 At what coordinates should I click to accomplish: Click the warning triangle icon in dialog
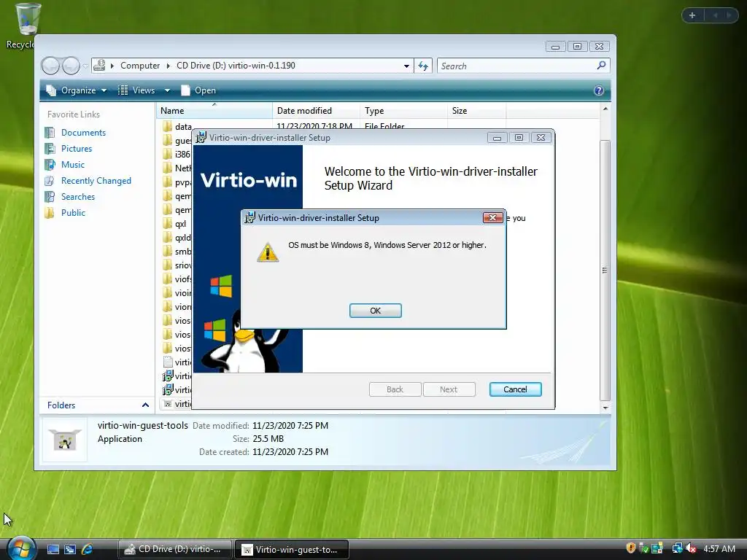click(x=268, y=252)
